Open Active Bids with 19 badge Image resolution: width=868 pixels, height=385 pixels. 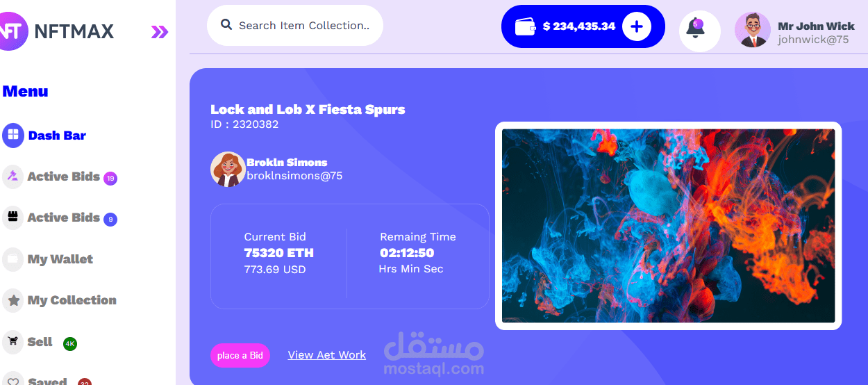(60, 177)
